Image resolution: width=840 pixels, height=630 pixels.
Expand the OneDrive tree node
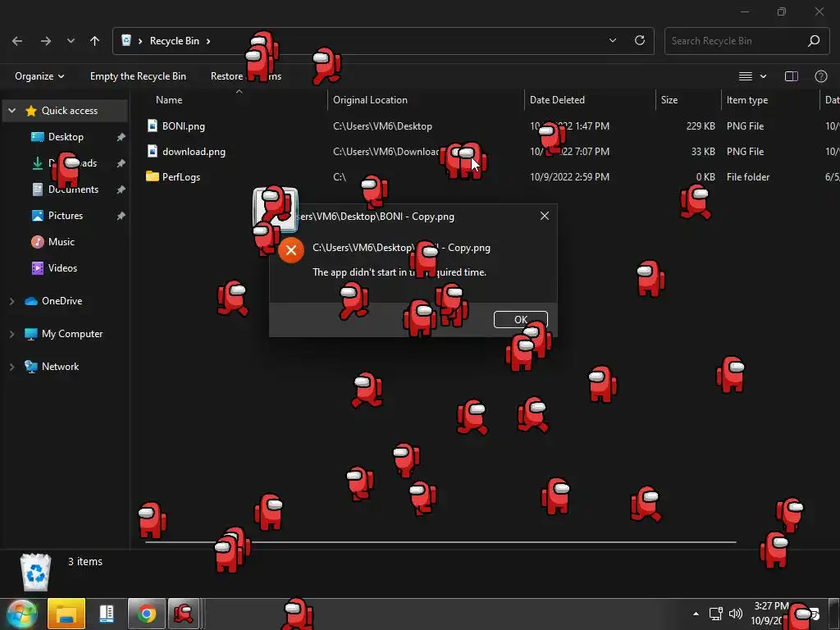pyautogui.click(x=11, y=301)
